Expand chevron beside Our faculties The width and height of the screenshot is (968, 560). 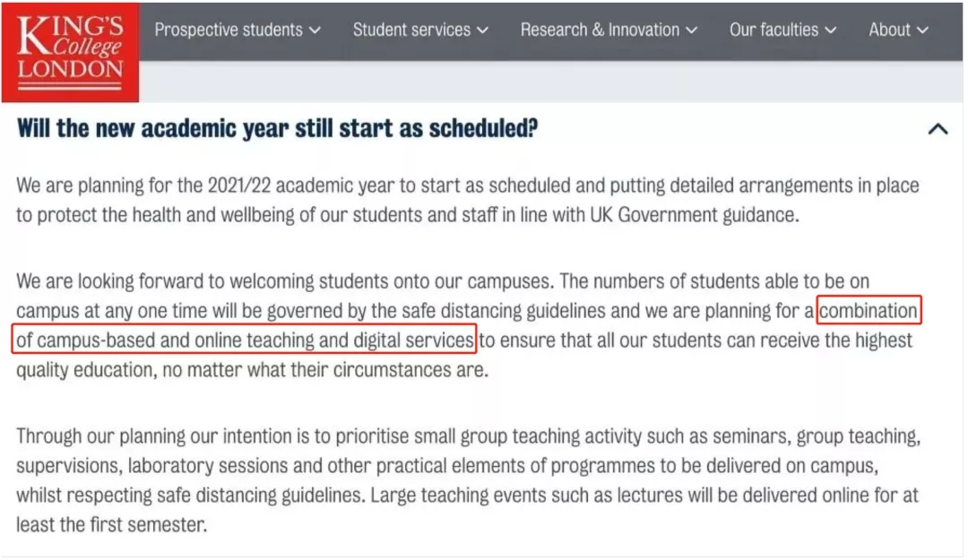click(831, 30)
